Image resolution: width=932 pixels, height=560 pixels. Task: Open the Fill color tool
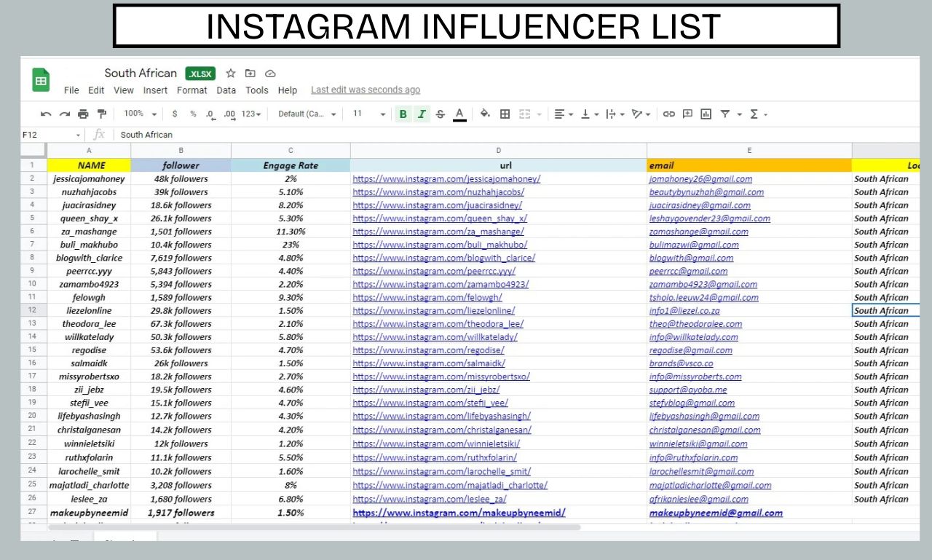(485, 114)
